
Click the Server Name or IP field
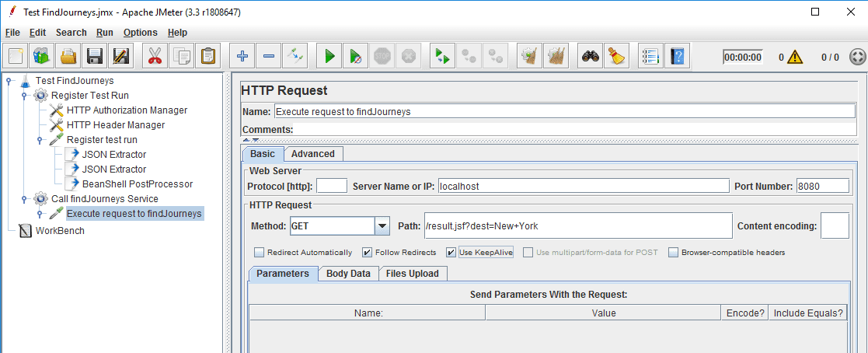[x=584, y=186]
